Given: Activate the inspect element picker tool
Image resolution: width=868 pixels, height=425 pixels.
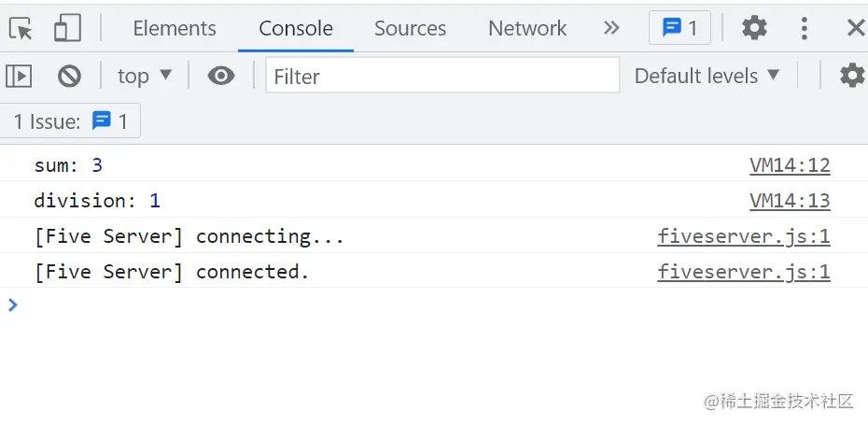Looking at the screenshot, I should pyautogui.click(x=21, y=28).
